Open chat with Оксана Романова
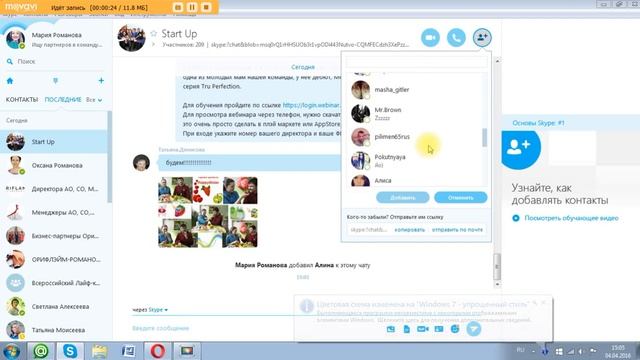640x360 pixels. point(54,165)
